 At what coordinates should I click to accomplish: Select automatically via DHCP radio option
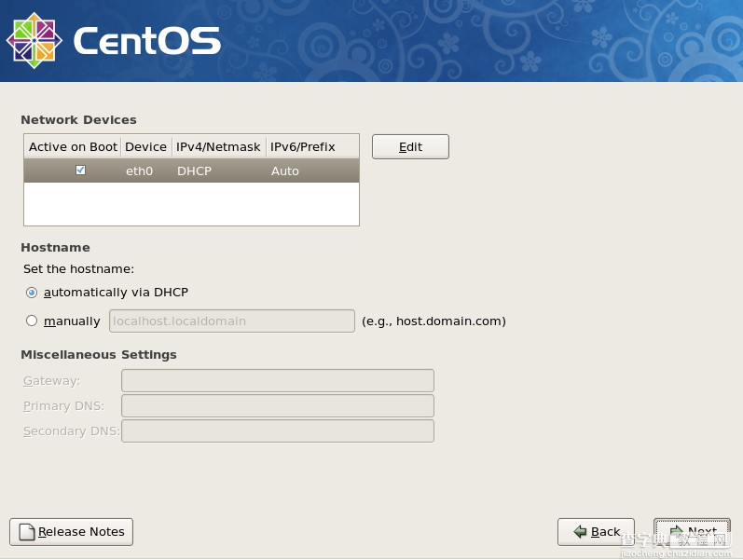click(x=32, y=293)
